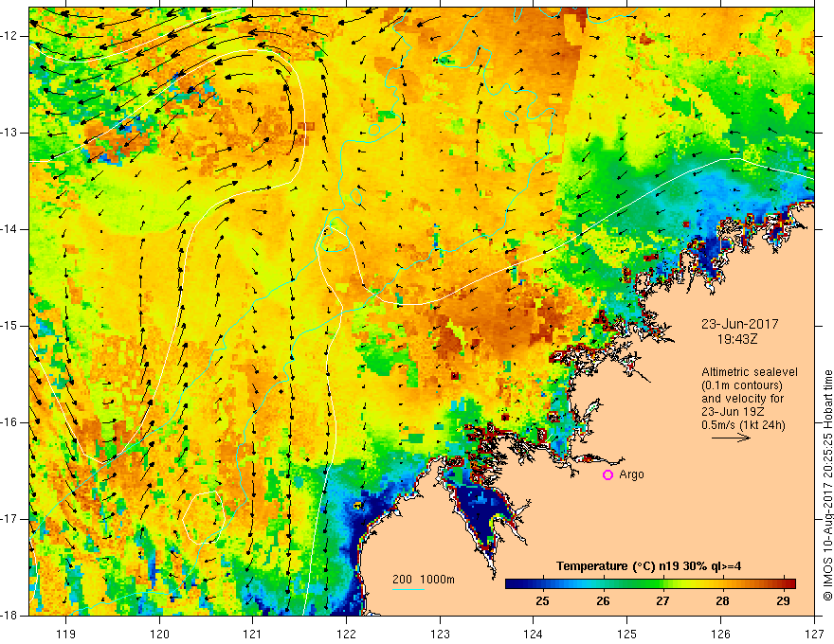The image size is (834, 644).
Task: Click the color bar label '28'
Action: click(722, 601)
